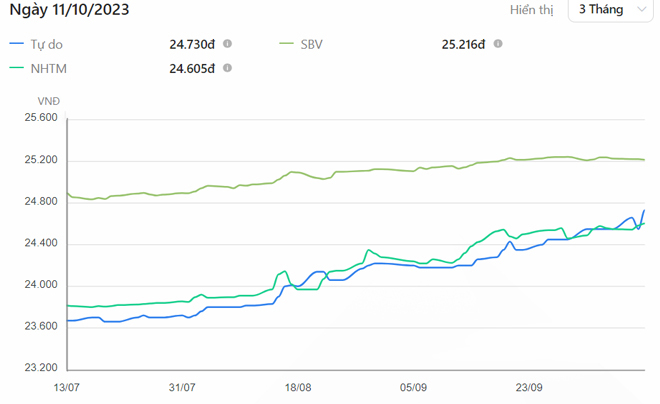This screenshot has height=404, width=660.
Task: Toggle the NHTM series legend label
Action: (47, 68)
